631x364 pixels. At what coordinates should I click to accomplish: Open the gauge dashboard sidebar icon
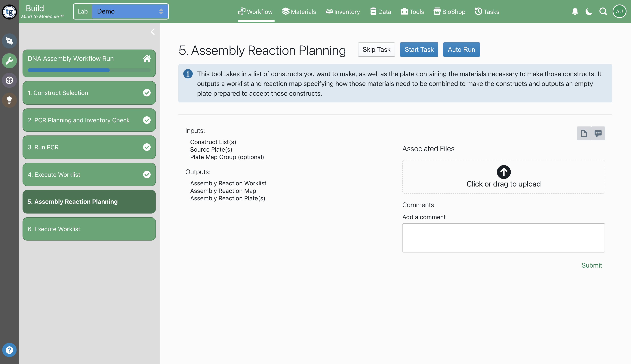click(9, 80)
